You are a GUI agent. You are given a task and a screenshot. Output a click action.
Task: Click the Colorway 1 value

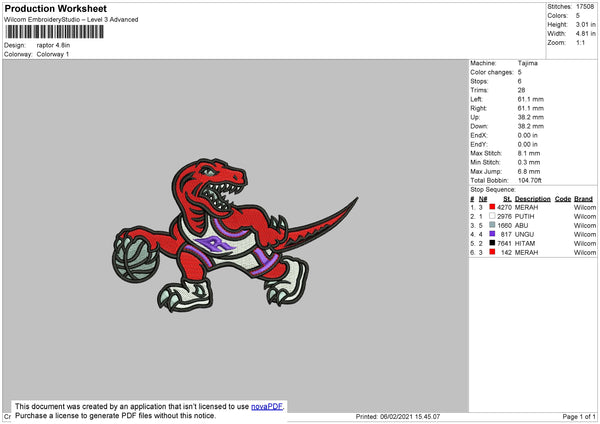(x=53, y=54)
